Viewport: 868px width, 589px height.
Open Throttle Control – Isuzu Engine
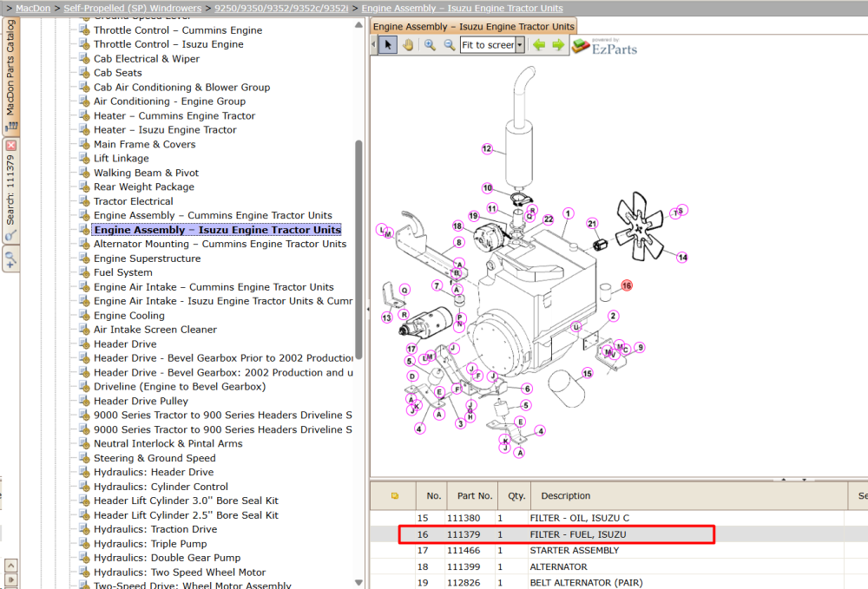(x=168, y=44)
